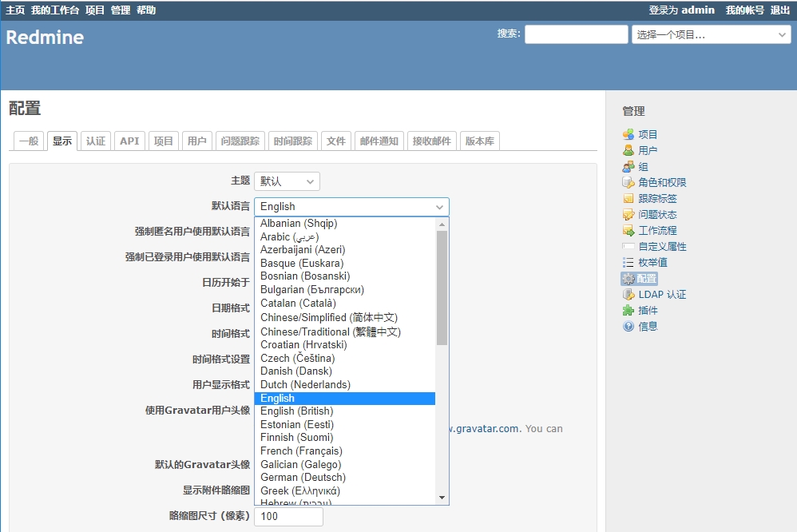Open the 主题 theme dropdown
Image resolution: width=797 pixels, height=532 pixels.
pos(287,181)
